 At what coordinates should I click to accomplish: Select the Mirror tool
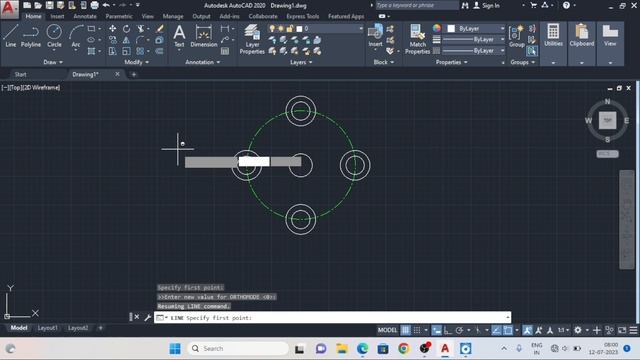(x=127, y=40)
